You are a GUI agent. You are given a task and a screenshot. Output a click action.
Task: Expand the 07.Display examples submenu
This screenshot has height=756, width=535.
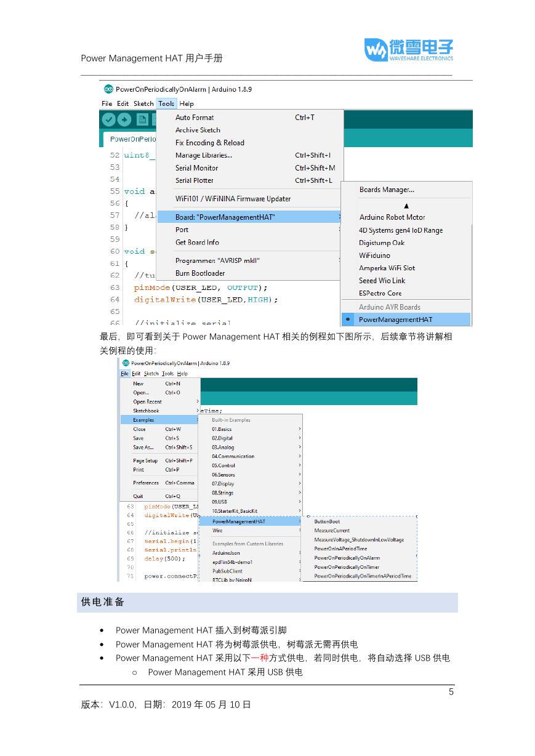pos(251,484)
